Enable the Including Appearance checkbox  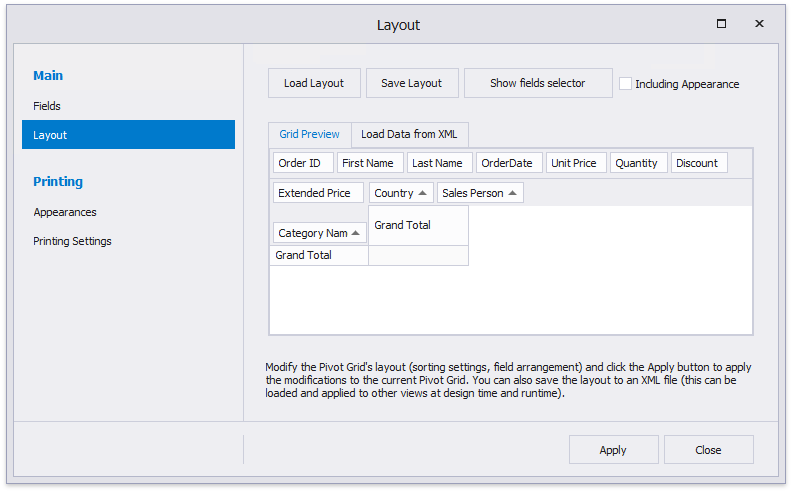[x=626, y=84]
